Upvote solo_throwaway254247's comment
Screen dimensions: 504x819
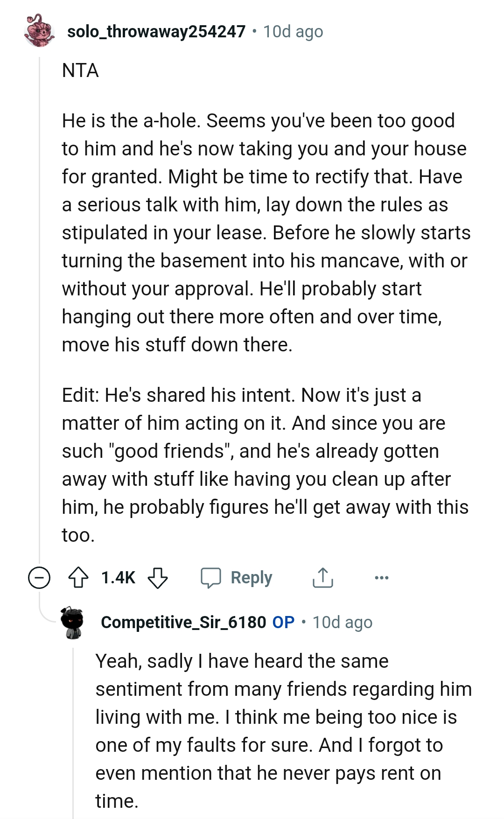[78, 577]
